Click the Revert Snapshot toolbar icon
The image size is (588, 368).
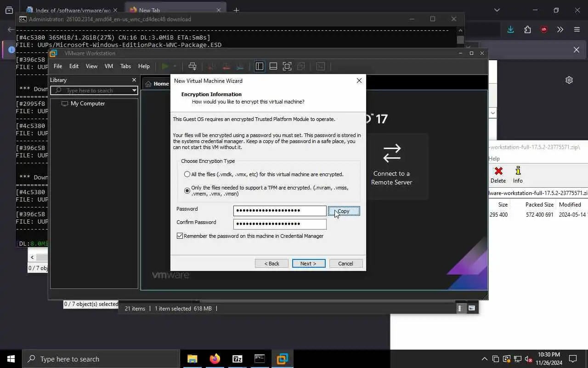coord(226,66)
